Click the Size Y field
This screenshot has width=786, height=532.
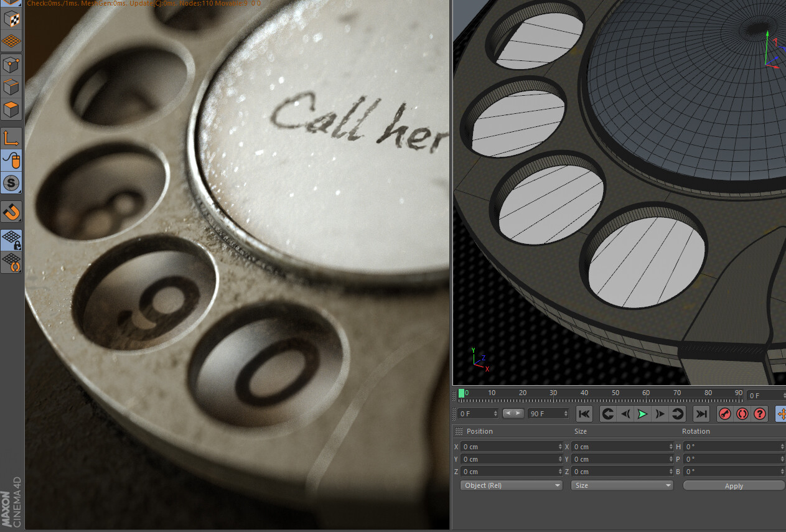[622, 459]
